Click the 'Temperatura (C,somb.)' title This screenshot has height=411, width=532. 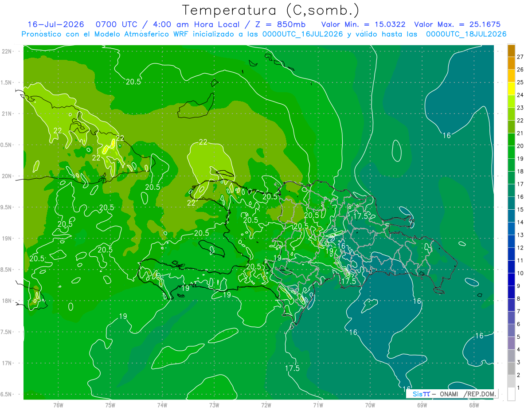coord(271,10)
